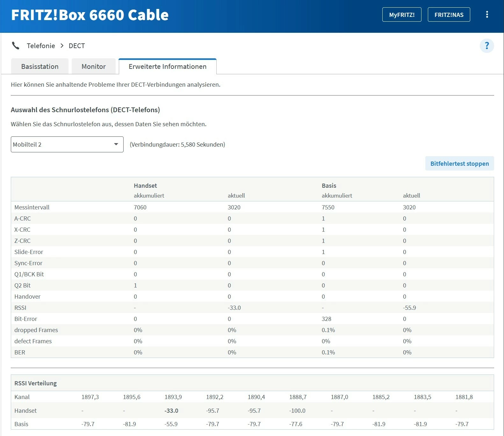504x436 pixels.
Task: Click channel frequency 1897,3
Action: coord(90,397)
